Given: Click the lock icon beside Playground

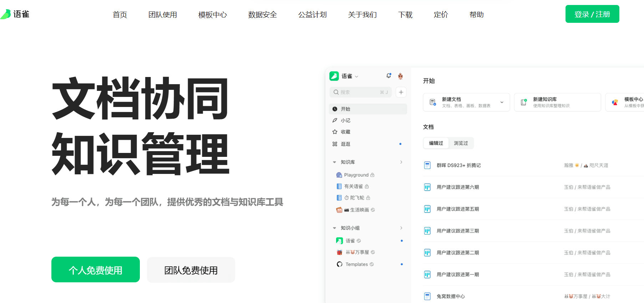Looking at the screenshot, I should point(372,175).
